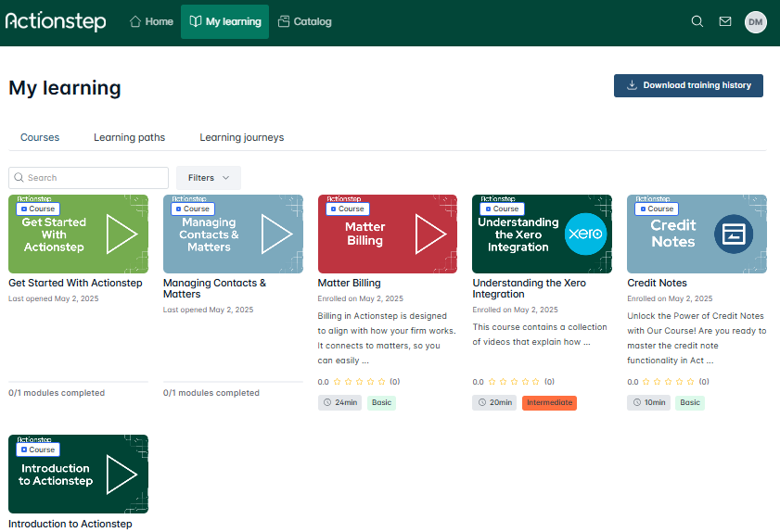
Task: Click Understanding the Xero Integration title
Action: pyautogui.click(x=530, y=288)
